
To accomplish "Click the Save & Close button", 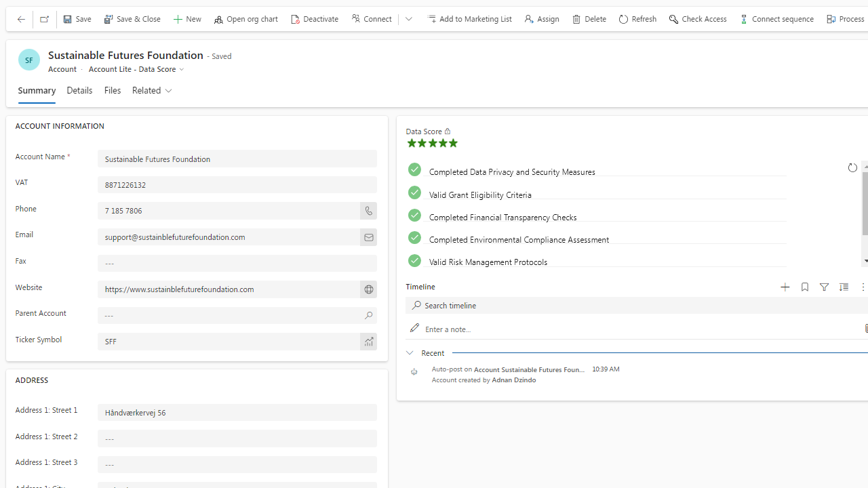I will coord(132,19).
